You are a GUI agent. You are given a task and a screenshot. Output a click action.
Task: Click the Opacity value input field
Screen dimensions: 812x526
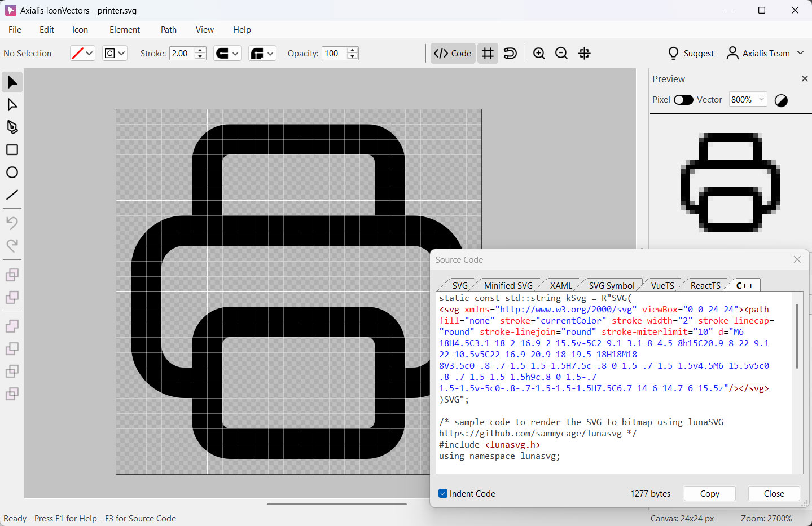click(x=334, y=54)
